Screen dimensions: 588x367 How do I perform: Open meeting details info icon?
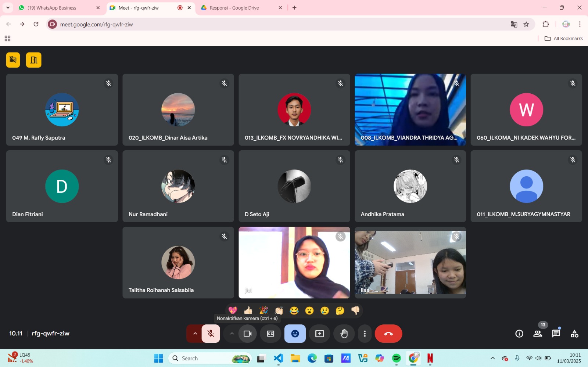519,334
